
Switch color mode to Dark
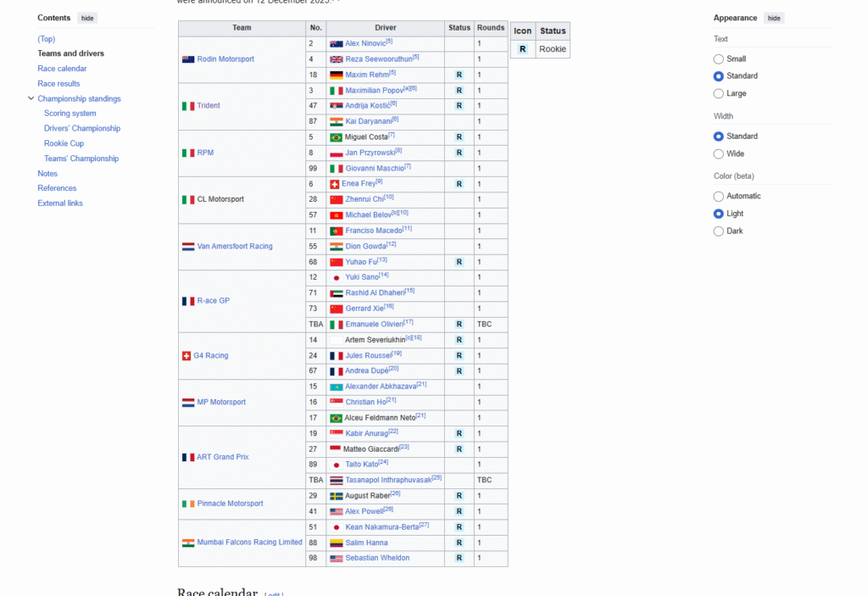pos(719,231)
